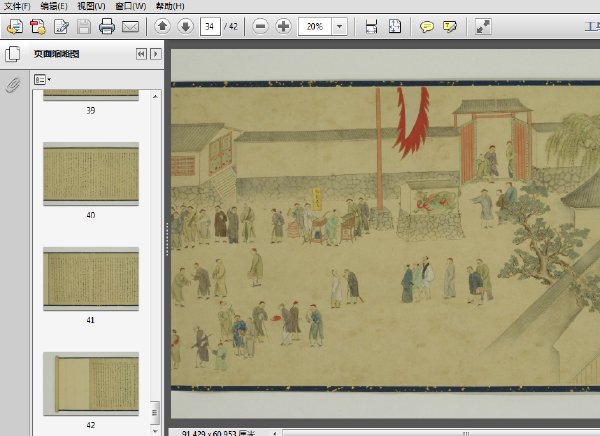600x436 pixels.
Task: Go to previous page with up arrow
Action: coord(162,26)
